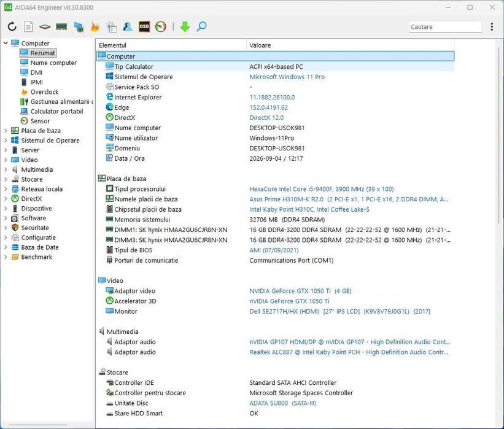Open the HexaCore Intel Core i5-9400F link
The height and width of the screenshot is (429, 504).
pos(322,189)
